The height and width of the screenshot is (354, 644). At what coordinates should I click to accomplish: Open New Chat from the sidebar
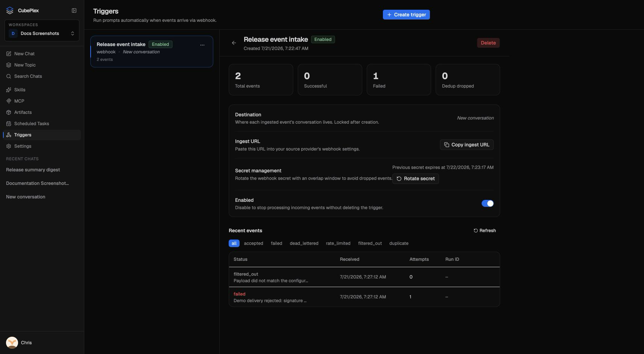42,54
